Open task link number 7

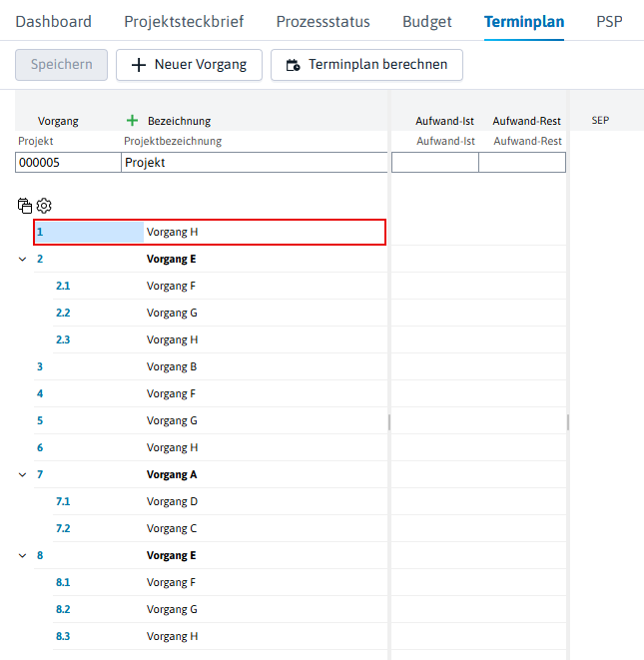(x=40, y=474)
